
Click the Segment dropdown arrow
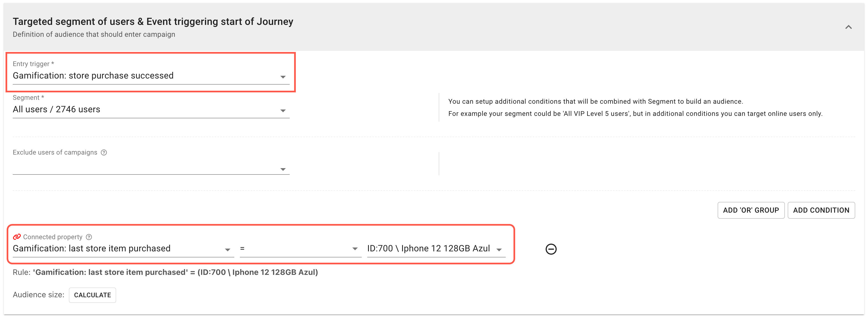[283, 111]
